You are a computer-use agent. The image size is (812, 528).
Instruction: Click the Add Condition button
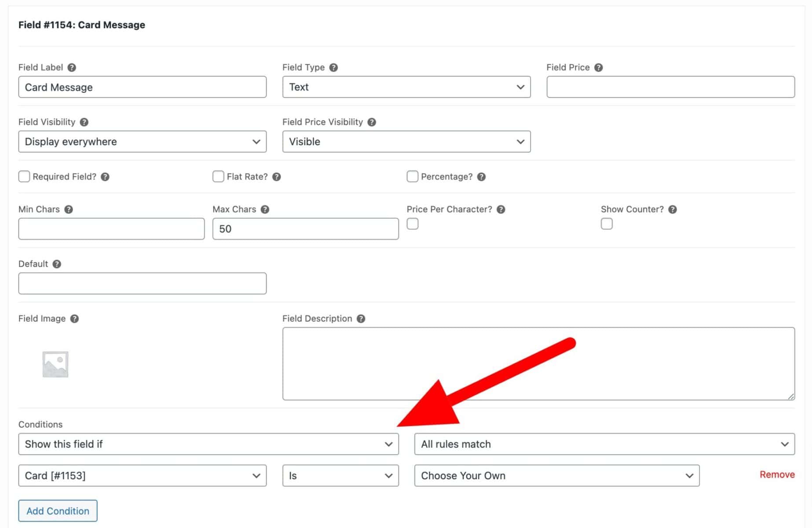click(58, 511)
